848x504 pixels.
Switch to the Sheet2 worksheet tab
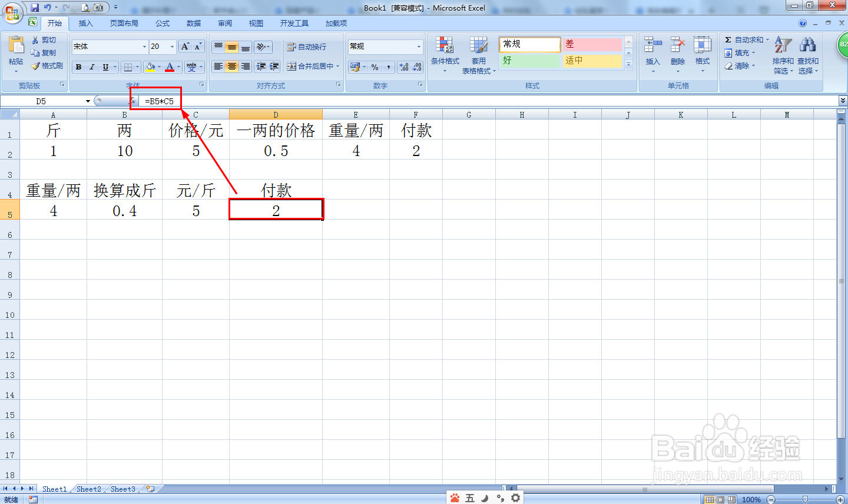pyautogui.click(x=88, y=489)
